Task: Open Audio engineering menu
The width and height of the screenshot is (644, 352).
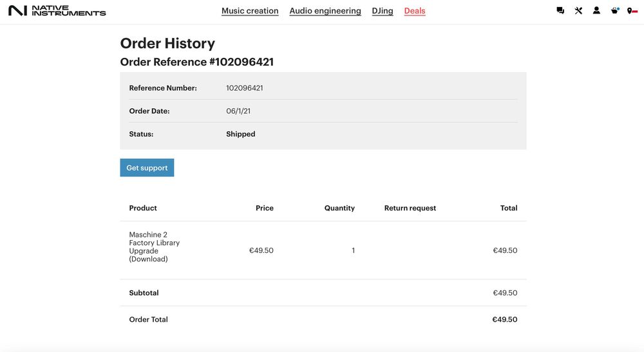Action: [325, 11]
